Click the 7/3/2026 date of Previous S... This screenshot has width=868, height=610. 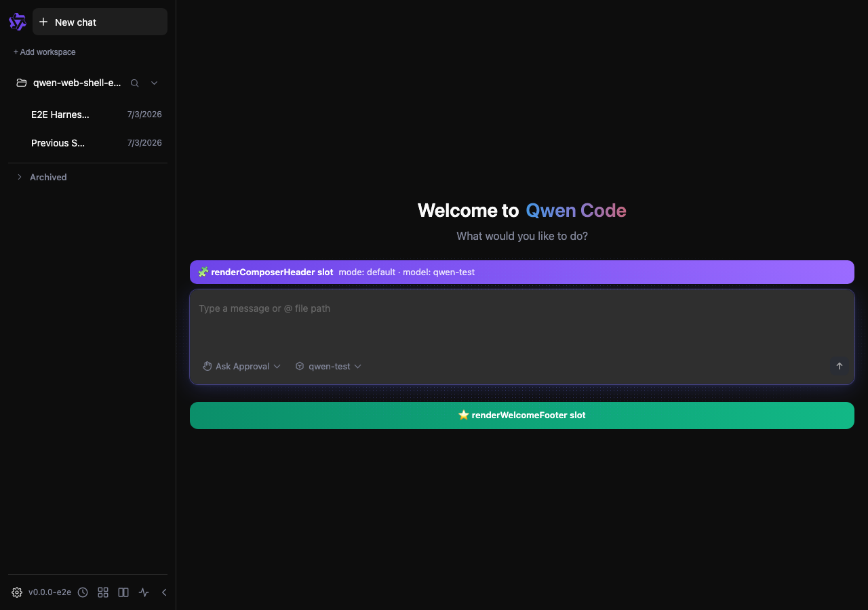click(x=144, y=143)
